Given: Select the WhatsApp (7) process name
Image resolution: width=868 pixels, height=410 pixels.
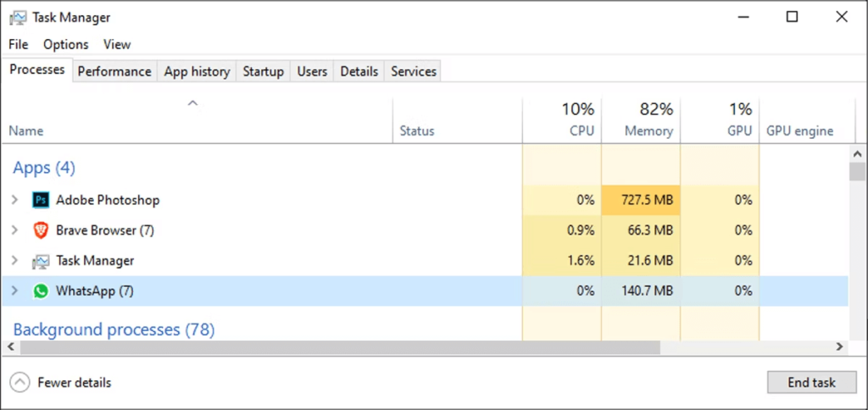Looking at the screenshot, I should [x=95, y=291].
